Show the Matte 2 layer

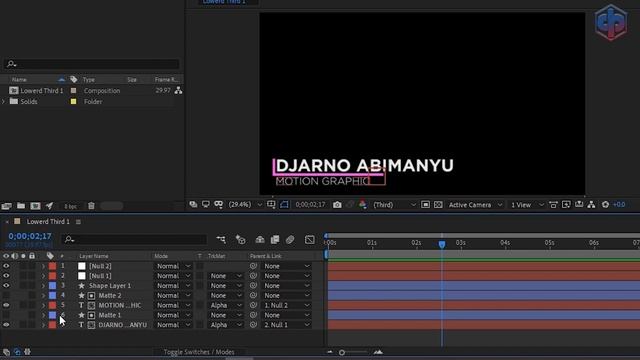pos(6,296)
